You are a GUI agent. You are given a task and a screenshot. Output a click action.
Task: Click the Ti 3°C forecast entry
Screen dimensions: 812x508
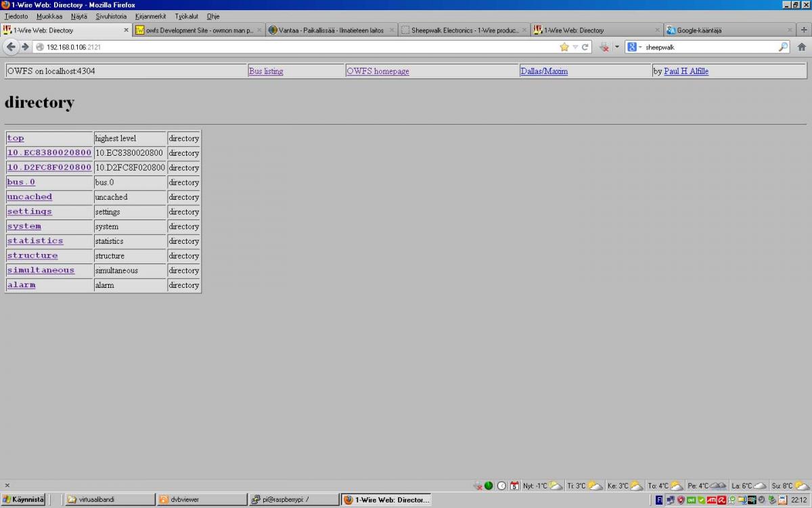coord(585,486)
